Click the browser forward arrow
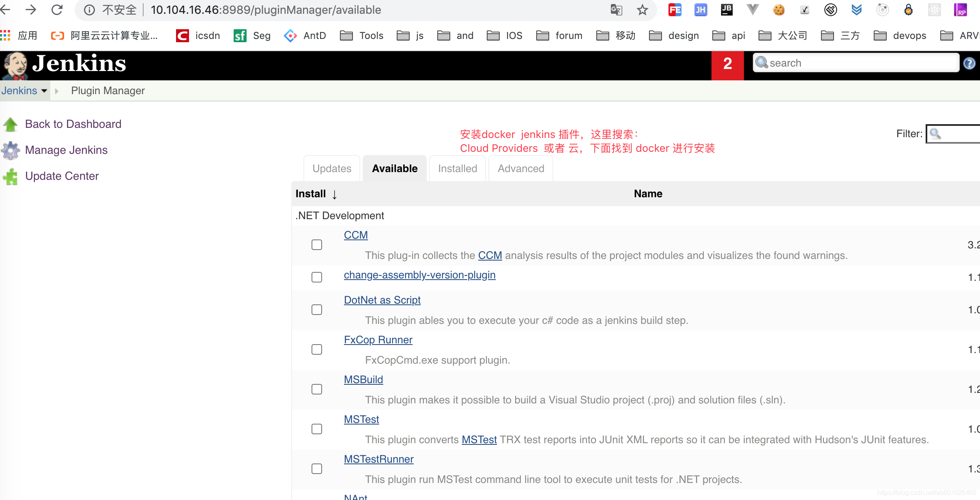980x500 pixels. (x=31, y=10)
